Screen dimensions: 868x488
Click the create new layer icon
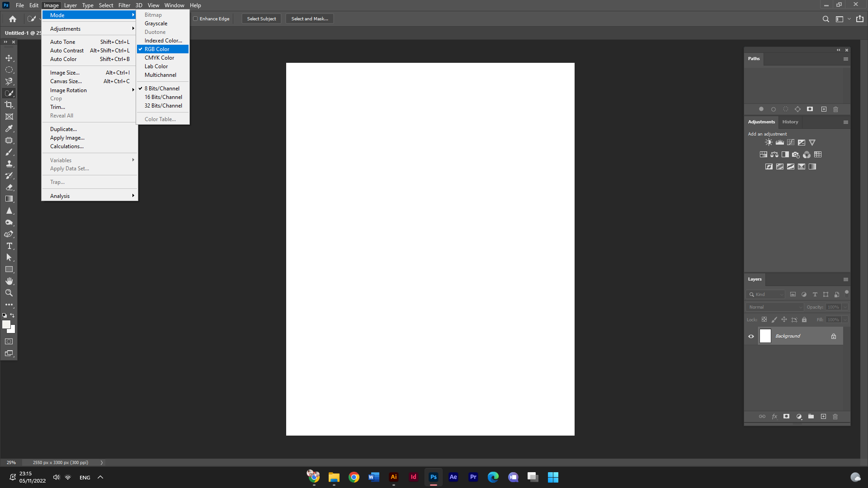click(x=823, y=417)
